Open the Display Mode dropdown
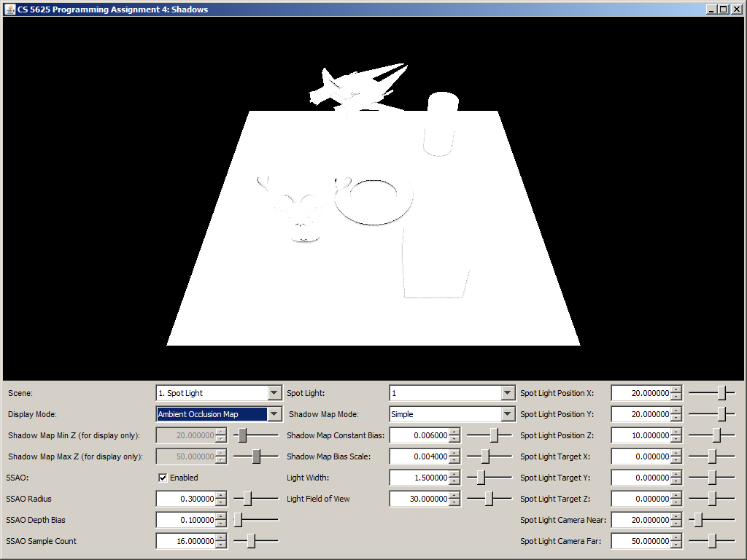The height and width of the screenshot is (560, 747). click(274, 414)
